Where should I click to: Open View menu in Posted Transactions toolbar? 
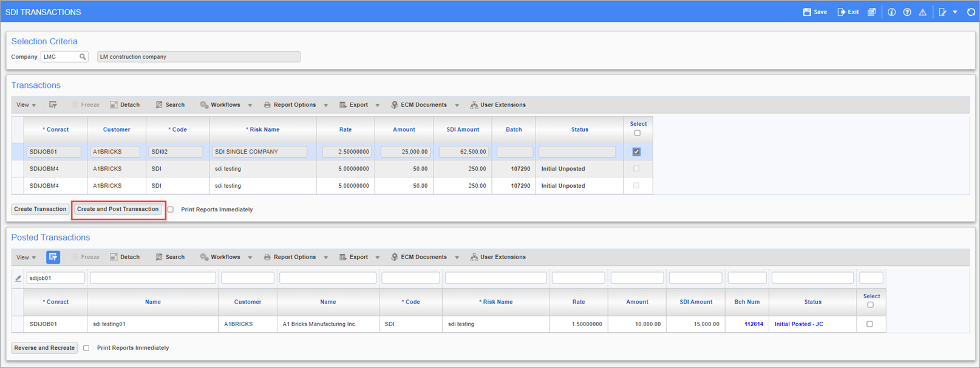[26, 257]
